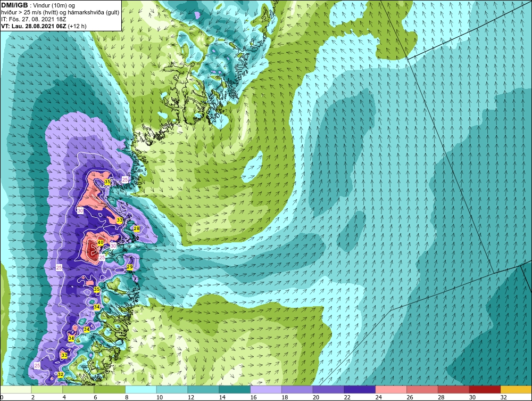Select the salmon 26–28 legend swatch
The height and width of the screenshot is (401, 532).
tap(422, 389)
